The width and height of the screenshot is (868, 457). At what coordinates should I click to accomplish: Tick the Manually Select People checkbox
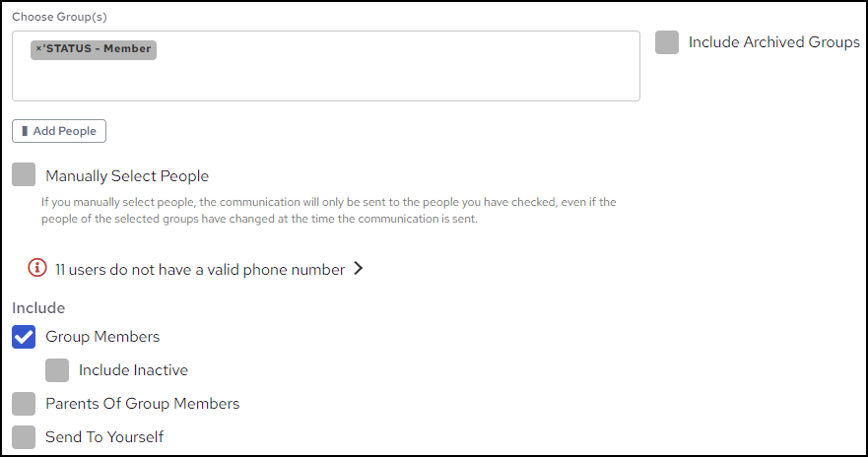pos(24,175)
